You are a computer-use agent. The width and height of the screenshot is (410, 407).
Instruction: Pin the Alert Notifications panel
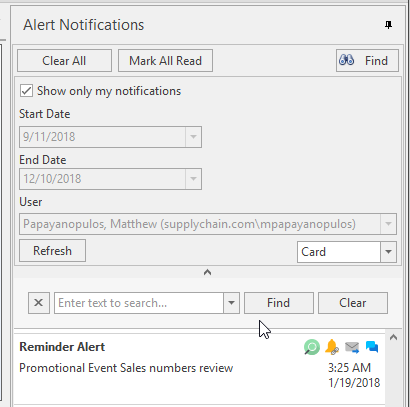point(388,25)
